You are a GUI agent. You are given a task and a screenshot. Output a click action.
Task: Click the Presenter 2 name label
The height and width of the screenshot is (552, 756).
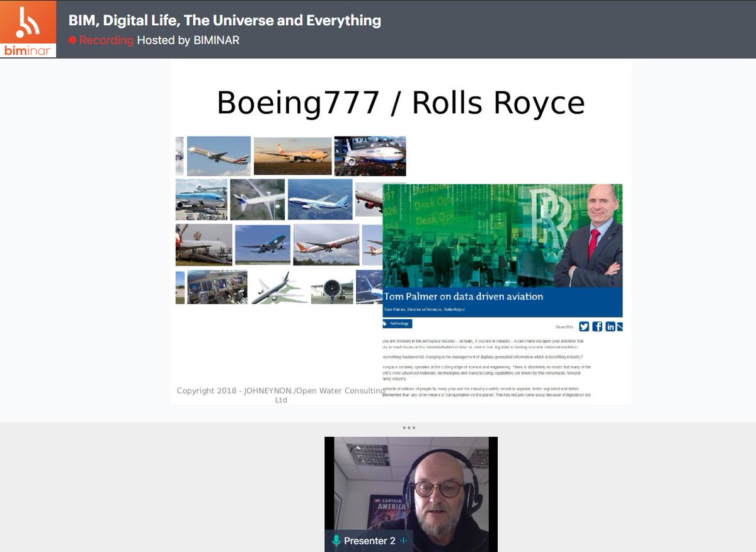[370, 541]
